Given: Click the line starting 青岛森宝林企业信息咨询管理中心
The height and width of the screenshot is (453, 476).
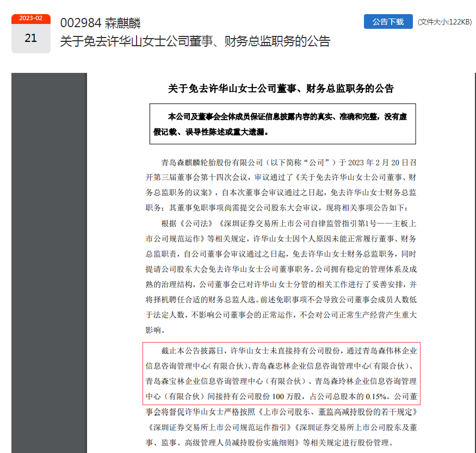Looking at the screenshot, I should coord(281,381).
